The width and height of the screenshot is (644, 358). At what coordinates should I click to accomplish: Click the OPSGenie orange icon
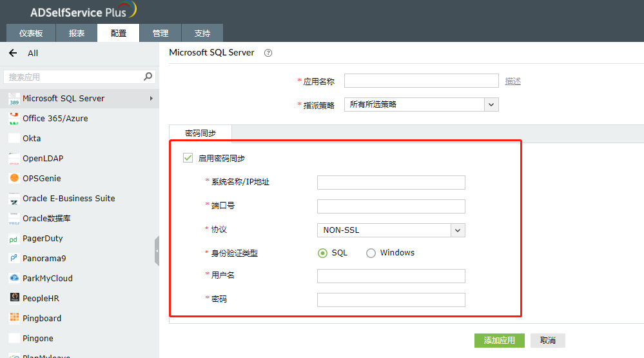pyautogui.click(x=14, y=178)
